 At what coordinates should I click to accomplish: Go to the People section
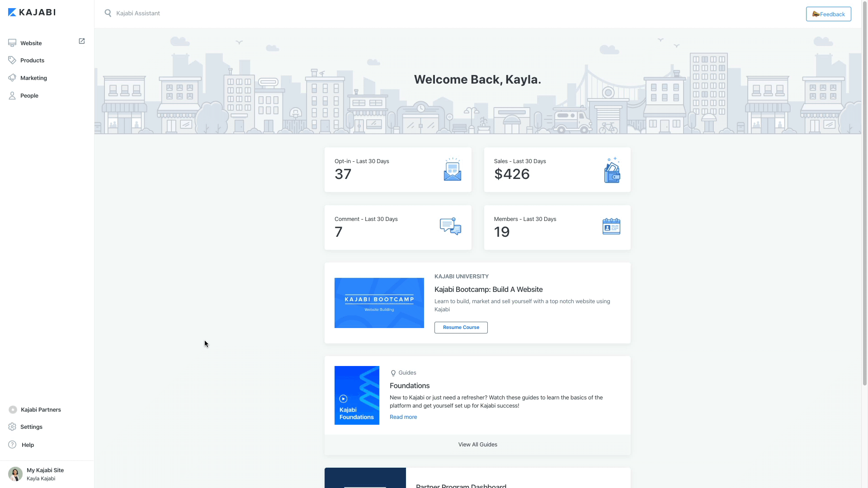(29, 96)
